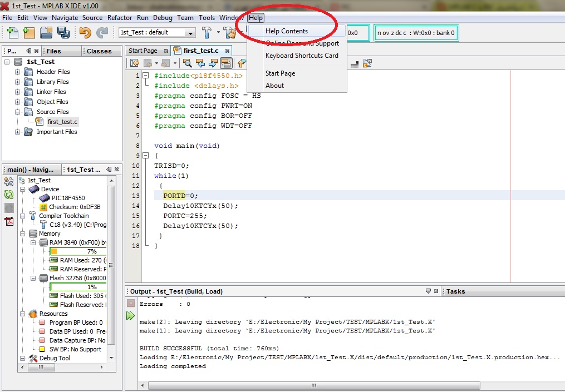Click the green re-run arrows in Output
565x392 pixels.
pyautogui.click(x=130, y=316)
